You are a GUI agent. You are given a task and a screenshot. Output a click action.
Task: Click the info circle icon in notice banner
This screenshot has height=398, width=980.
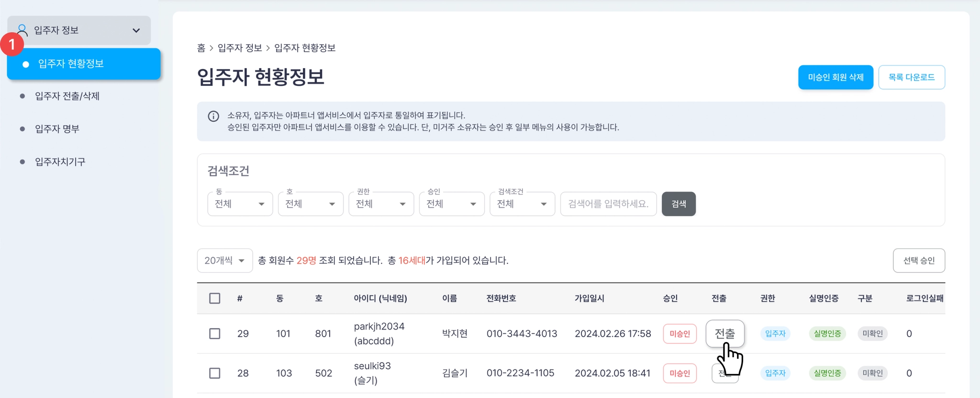click(x=213, y=116)
